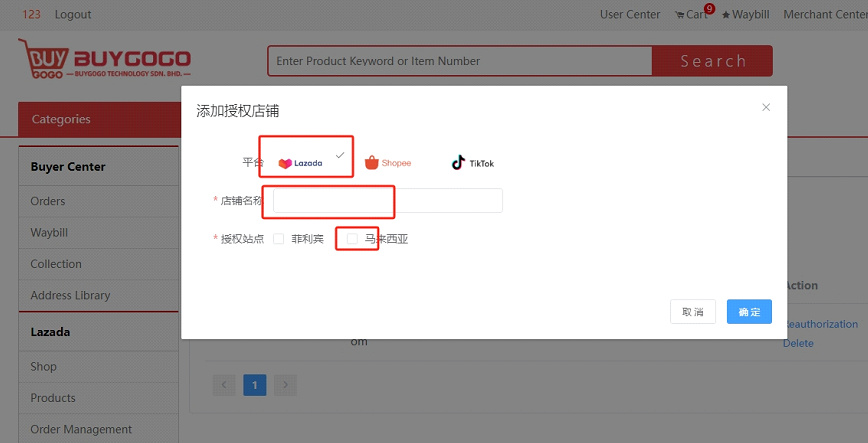868x443 pixels.
Task: Click the product keyword search box
Action: [459, 61]
